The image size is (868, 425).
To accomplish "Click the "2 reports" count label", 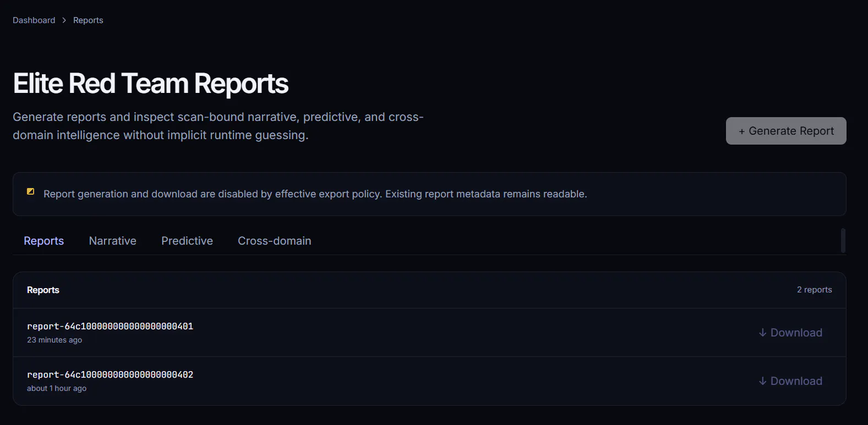I will coord(815,290).
